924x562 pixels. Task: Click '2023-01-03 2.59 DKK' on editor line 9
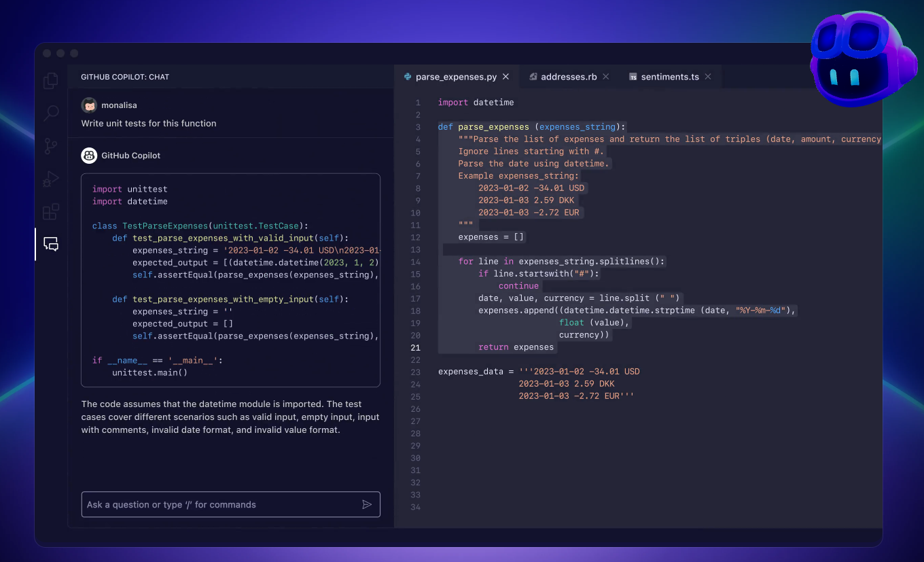point(528,200)
